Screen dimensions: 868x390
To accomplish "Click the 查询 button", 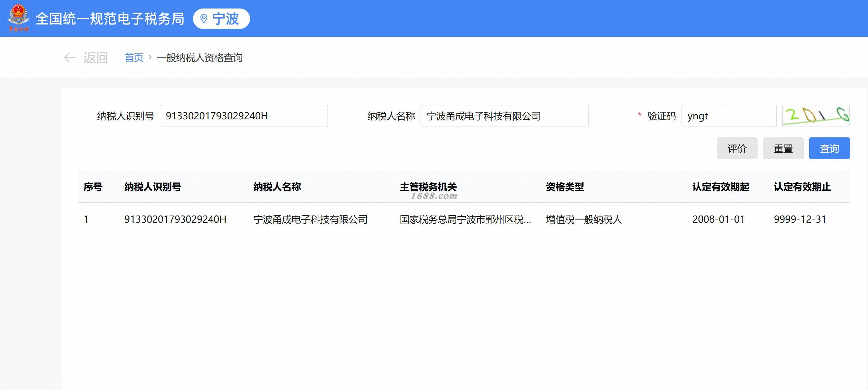I will [x=829, y=149].
